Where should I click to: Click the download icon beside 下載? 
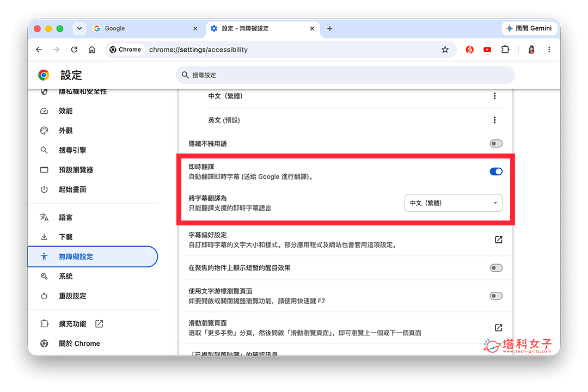pyautogui.click(x=44, y=237)
